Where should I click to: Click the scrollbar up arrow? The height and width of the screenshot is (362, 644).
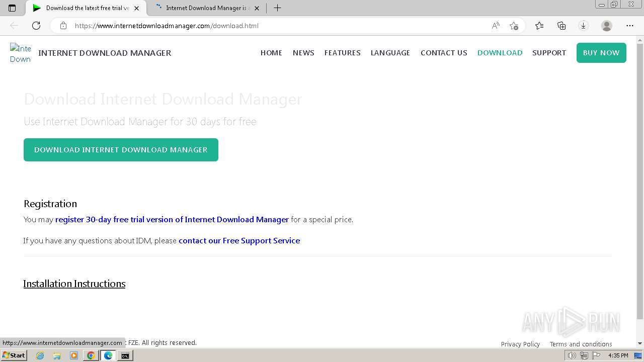[640, 40]
